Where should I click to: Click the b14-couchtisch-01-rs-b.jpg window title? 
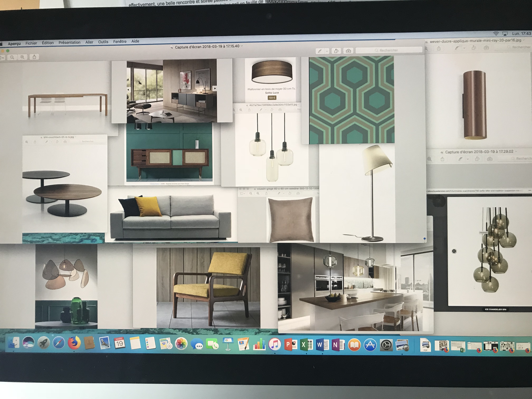click(x=59, y=137)
